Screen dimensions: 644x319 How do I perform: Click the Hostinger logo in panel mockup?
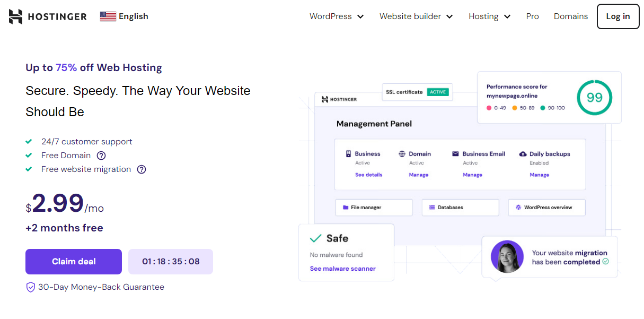click(339, 99)
